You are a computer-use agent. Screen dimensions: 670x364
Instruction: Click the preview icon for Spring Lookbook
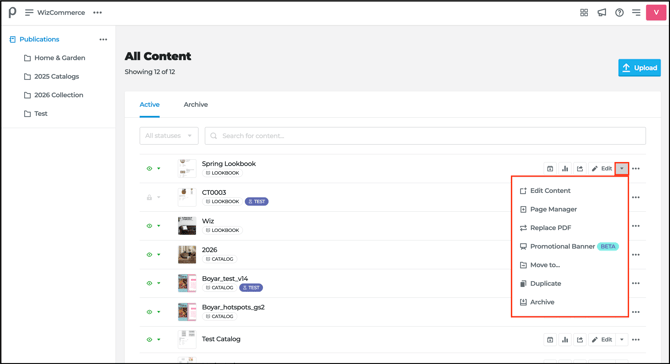[550, 168]
